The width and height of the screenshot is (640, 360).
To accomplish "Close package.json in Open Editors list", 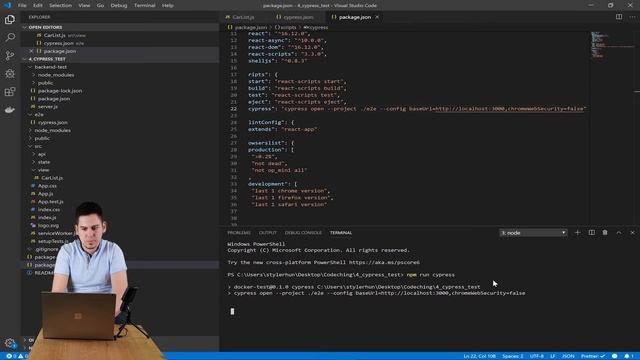I will pos(31,51).
